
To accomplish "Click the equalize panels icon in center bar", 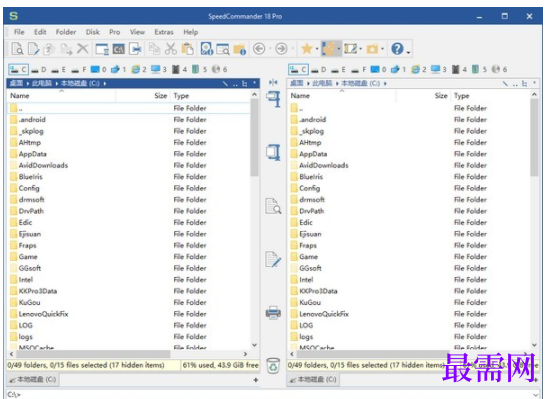I will point(273,82).
